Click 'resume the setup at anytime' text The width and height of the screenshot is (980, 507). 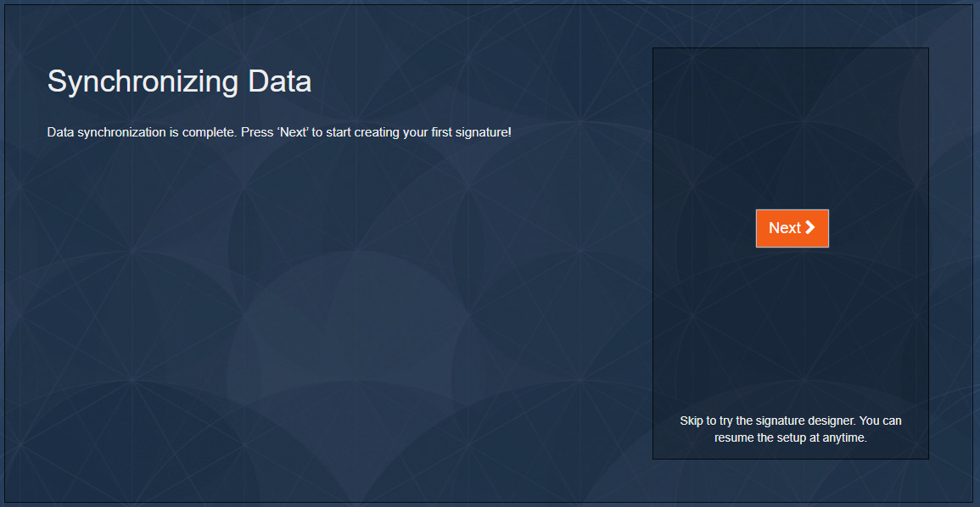790,438
